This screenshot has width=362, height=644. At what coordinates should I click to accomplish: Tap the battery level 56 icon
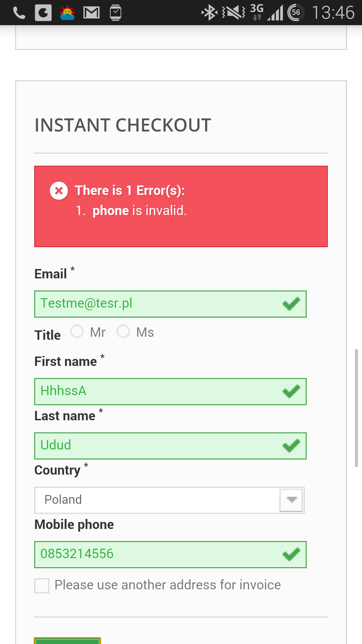pyautogui.click(x=296, y=13)
